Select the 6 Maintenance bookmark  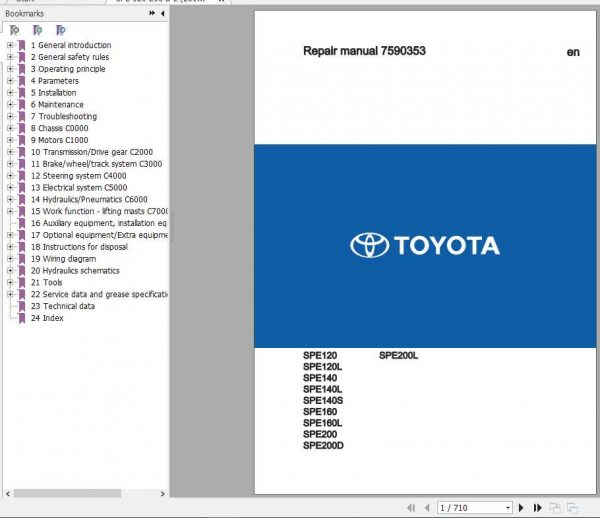coord(57,104)
